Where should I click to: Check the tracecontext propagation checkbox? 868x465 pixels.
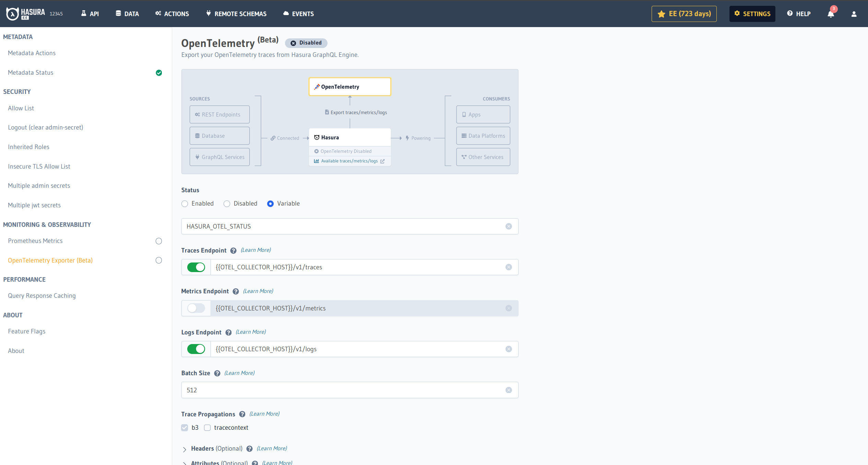pyautogui.click(x=208, y=428)
